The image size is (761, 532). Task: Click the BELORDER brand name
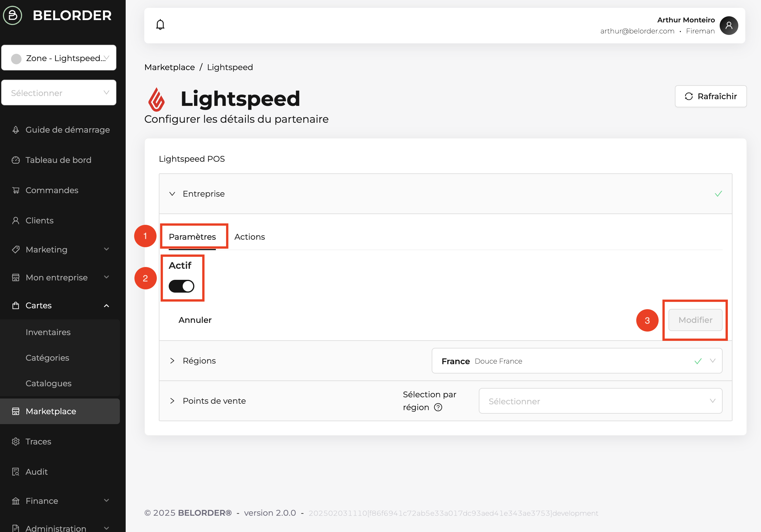pos(72,15)
